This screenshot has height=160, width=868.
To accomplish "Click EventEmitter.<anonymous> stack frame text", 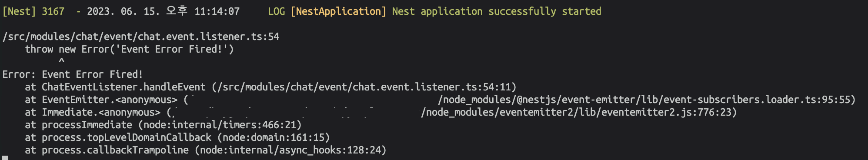I will point(110,100).
